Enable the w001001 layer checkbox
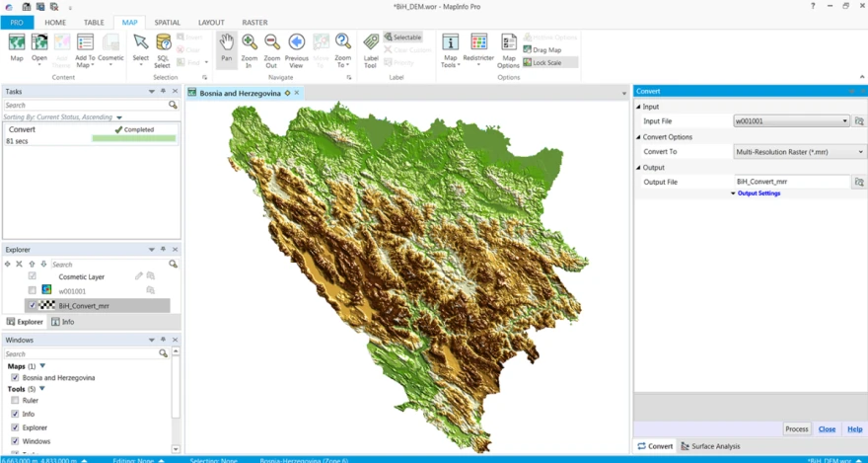 pyautogui.click(x=33, y=290)
